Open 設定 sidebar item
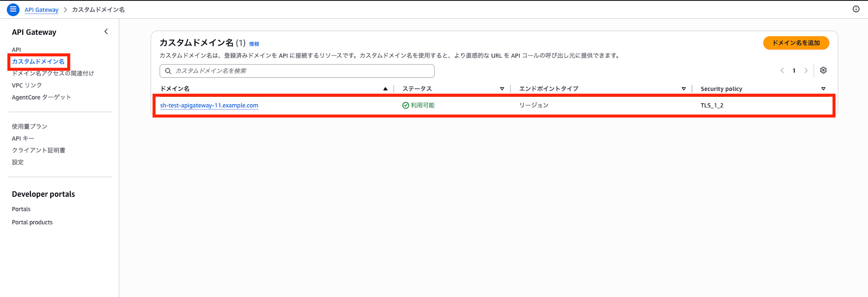 click(x=18, y=162)
